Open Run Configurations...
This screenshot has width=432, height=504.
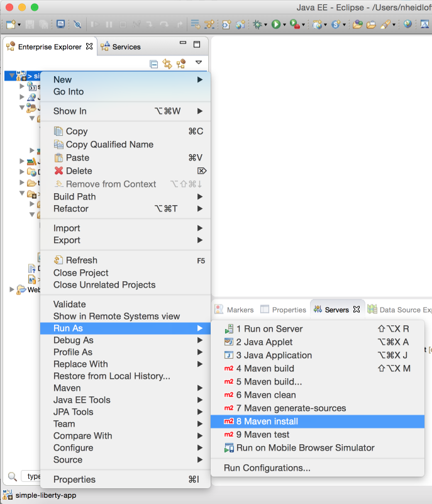point(318,468)
